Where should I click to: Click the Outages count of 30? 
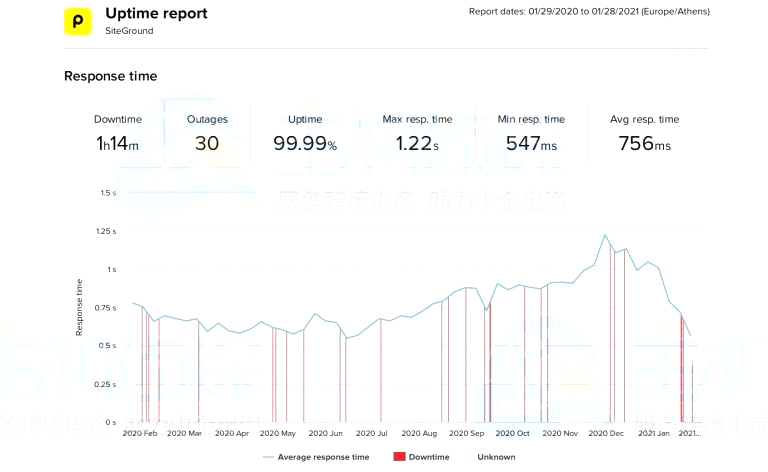coord(207,144)
